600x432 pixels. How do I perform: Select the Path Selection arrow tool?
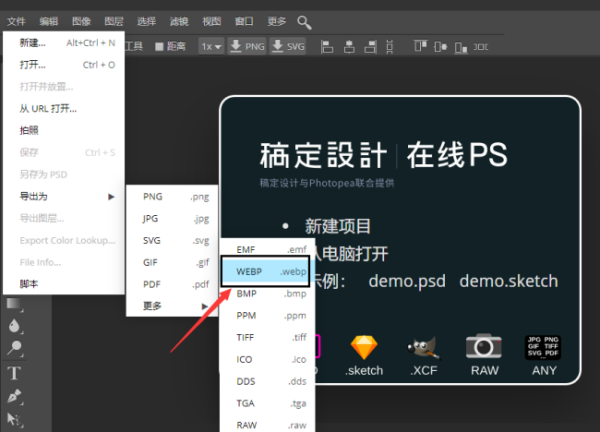tap(14, 419)
